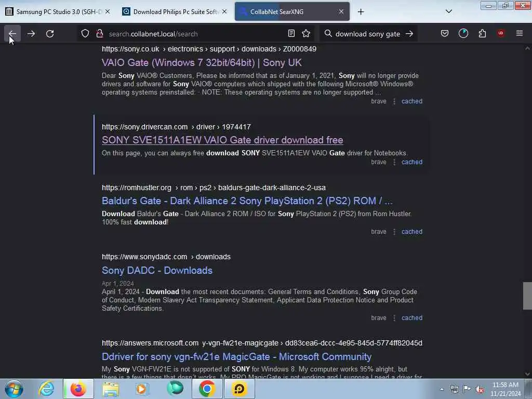Screen dimensions: 532x399
Task: Show site security padlock info
Action: [100, 34]
